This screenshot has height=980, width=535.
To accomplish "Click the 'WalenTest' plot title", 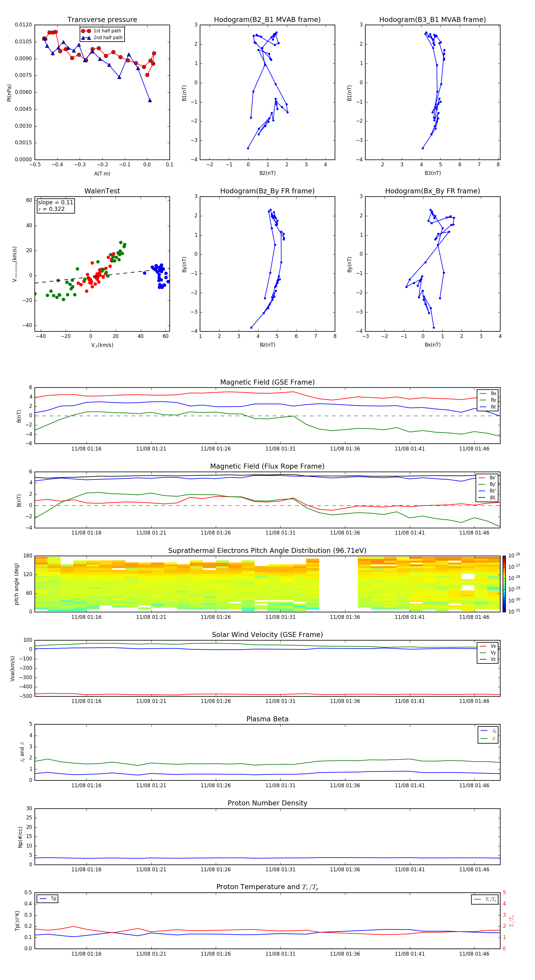I will point(102,191).
